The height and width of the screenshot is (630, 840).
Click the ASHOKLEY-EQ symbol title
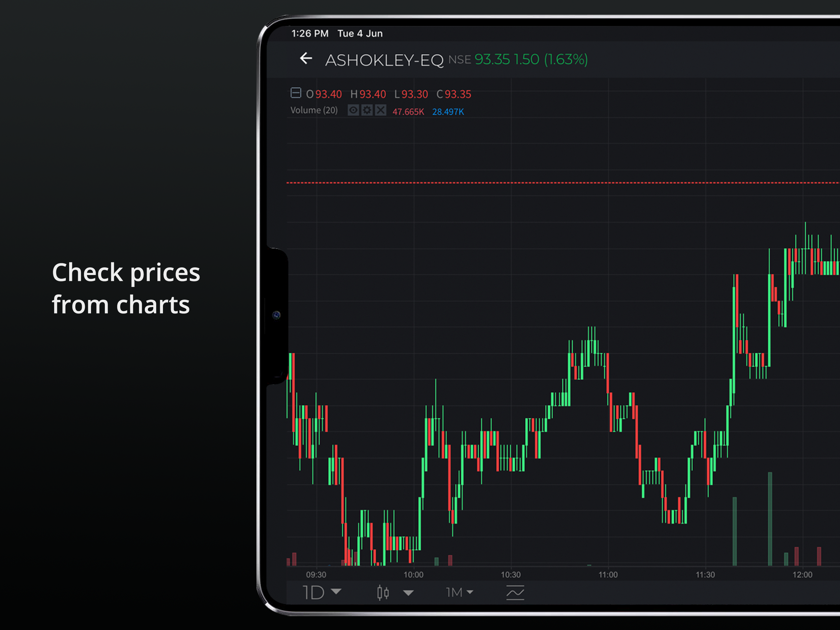384,60
